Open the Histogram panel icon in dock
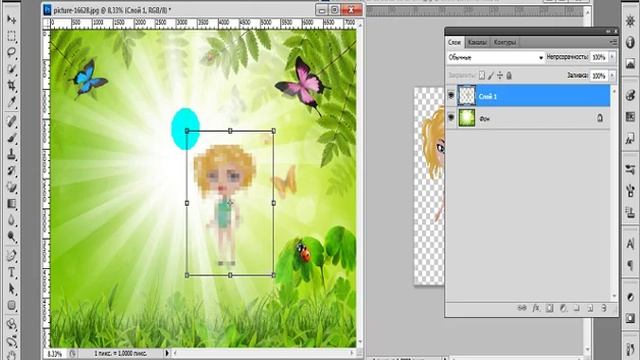The height and width of the screenshot is (360, 640). click(630, 63)
